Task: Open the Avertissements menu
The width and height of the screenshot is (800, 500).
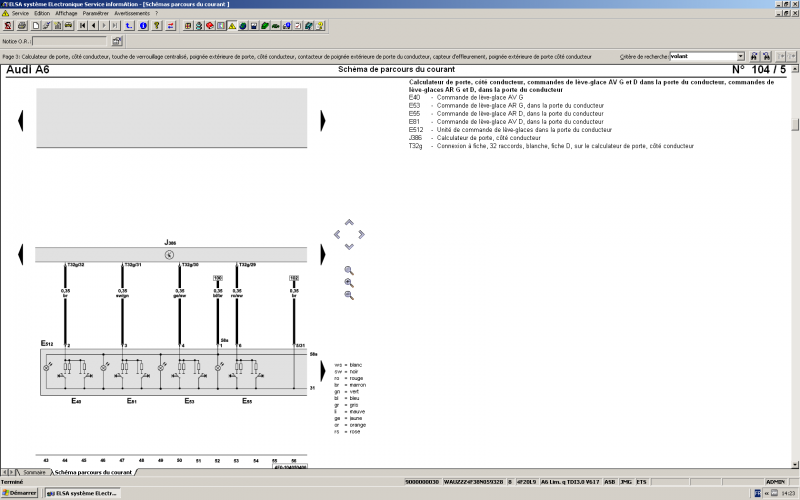Action: point(132,13)
